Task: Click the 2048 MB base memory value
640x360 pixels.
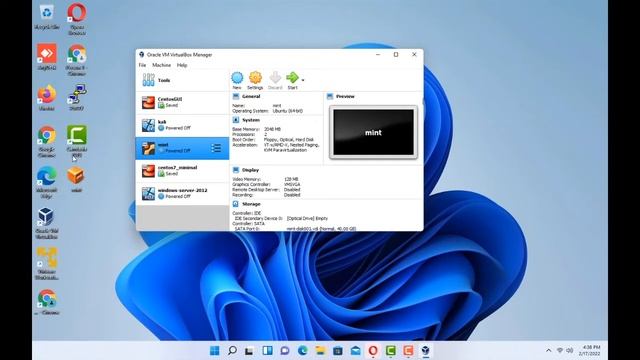Action: pyautogui.click(x=272, y=129)
